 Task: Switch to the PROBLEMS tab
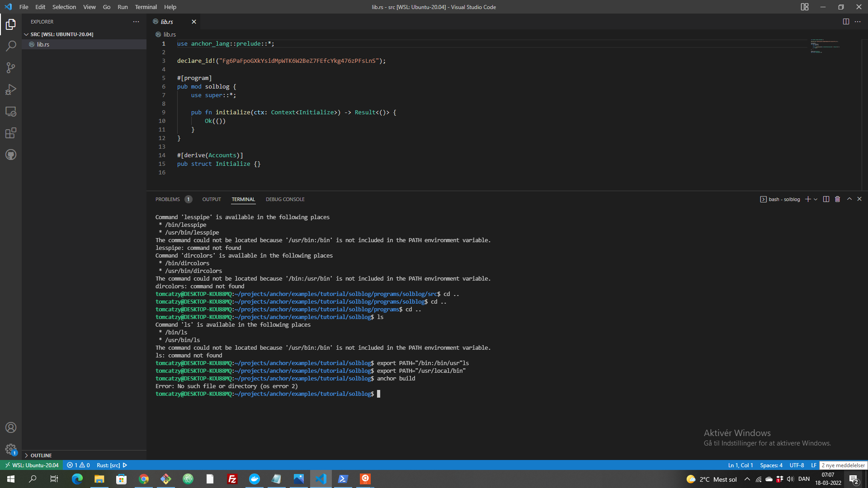point(168,199)
